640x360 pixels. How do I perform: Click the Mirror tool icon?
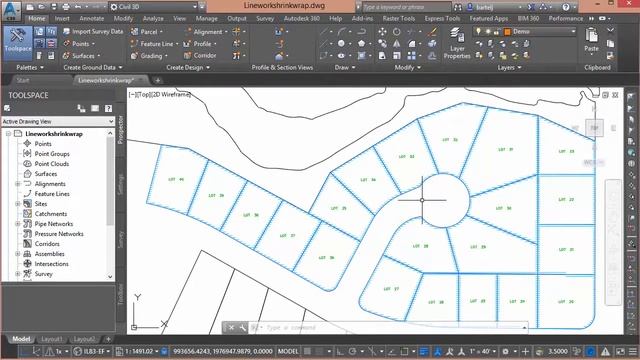(397, 44)
